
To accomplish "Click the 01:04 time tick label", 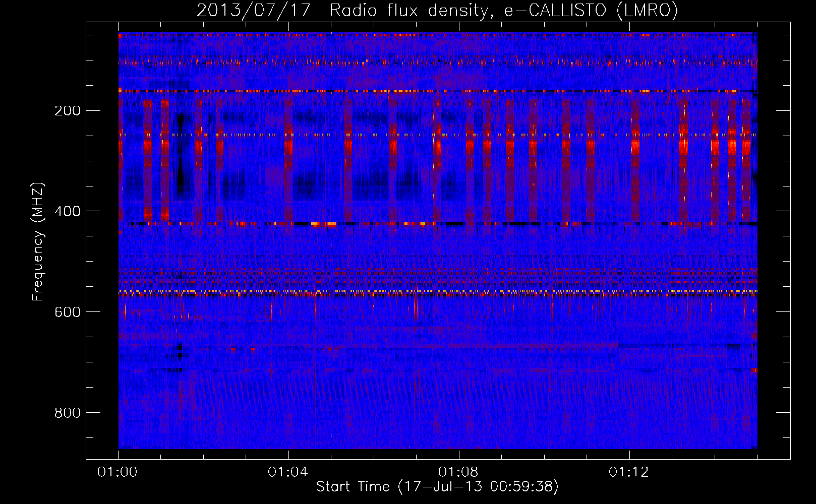I will (x=288, y=472).
